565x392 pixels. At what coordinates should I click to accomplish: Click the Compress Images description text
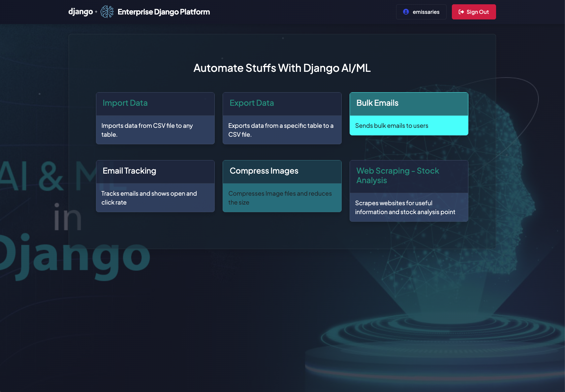[x=280, y=198]
